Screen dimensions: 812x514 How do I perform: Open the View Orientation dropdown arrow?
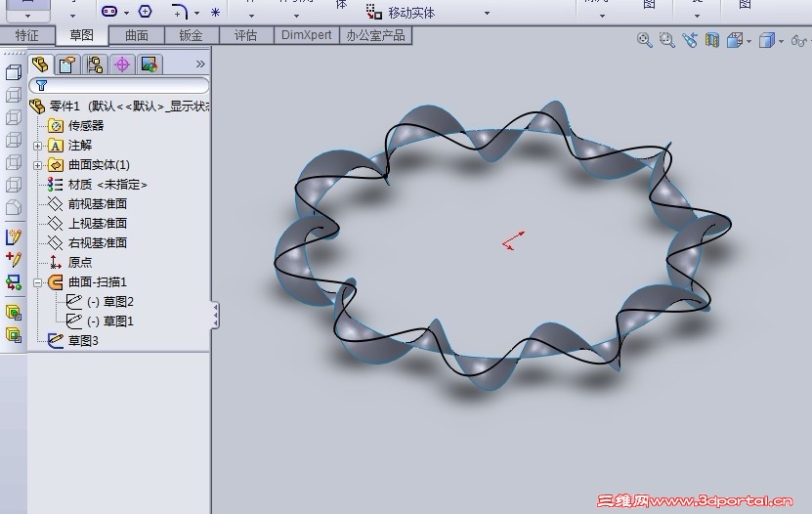pyautogui.click(x=748, y=41)
